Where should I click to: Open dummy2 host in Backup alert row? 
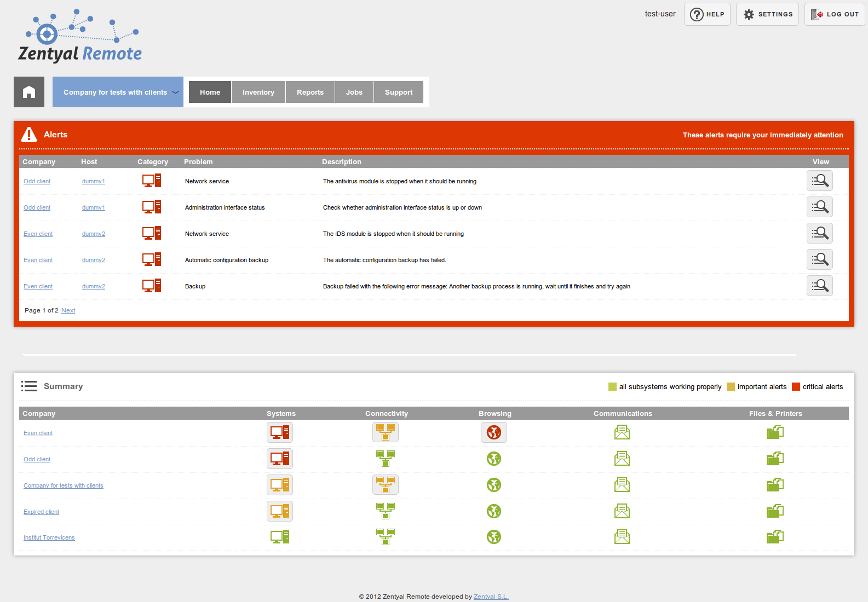(94, 286)
